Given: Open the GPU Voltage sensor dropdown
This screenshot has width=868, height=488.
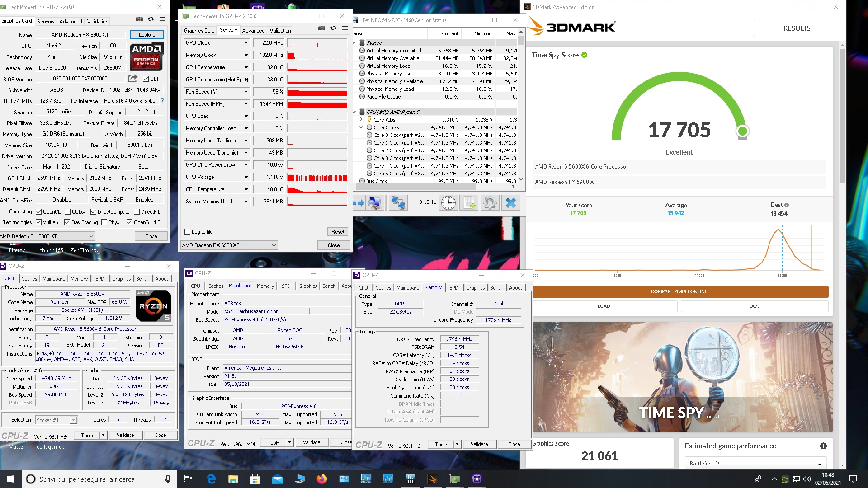Looking at the screenshot, I should [246, 177].
